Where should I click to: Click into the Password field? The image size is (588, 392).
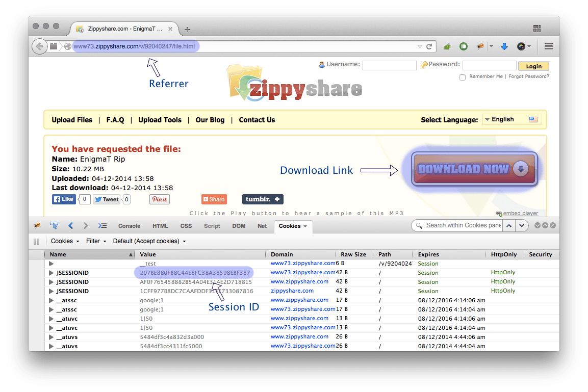tap(490, 66)
